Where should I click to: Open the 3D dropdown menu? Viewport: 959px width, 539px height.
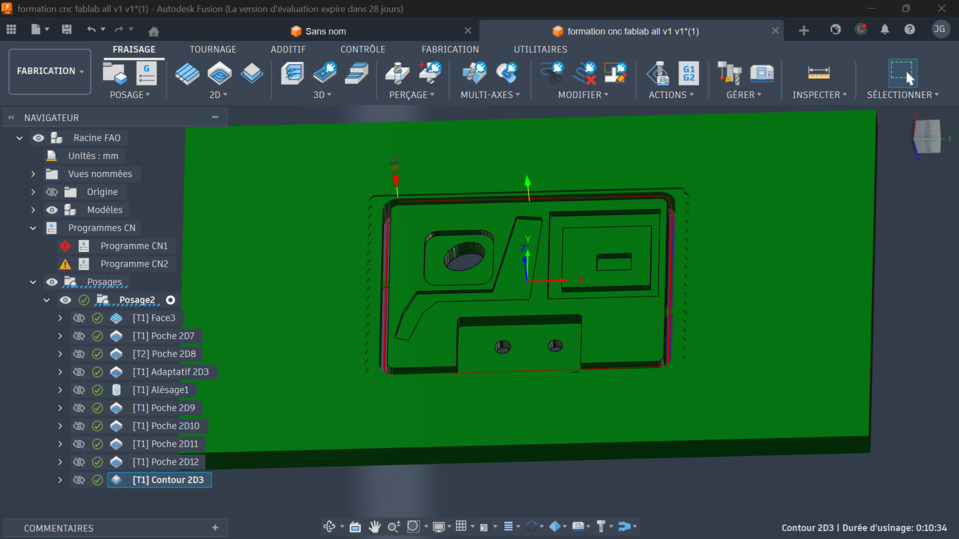[322, 95]
